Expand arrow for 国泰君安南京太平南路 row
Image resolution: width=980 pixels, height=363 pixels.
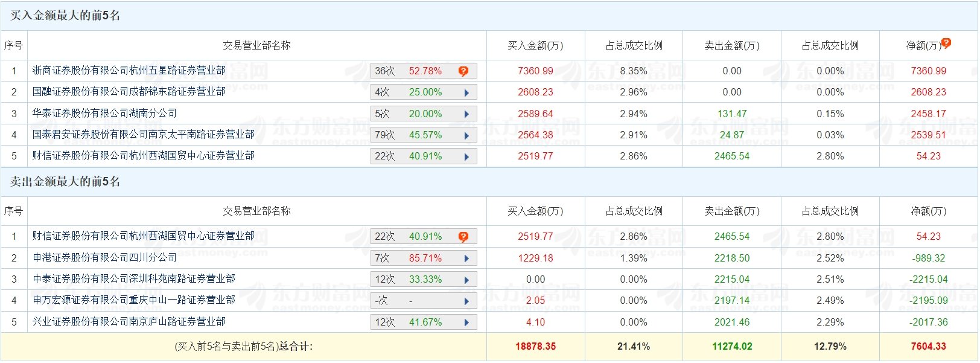(x=466, y=136)
